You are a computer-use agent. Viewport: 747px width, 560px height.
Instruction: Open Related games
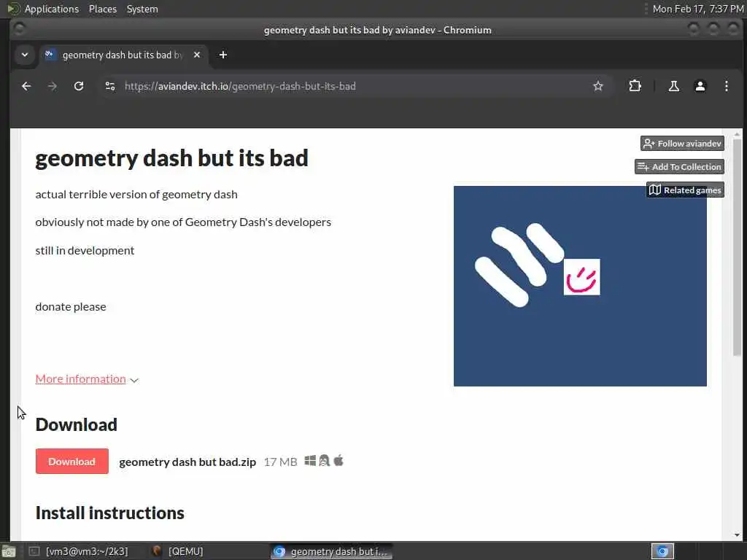coord(685,190)
